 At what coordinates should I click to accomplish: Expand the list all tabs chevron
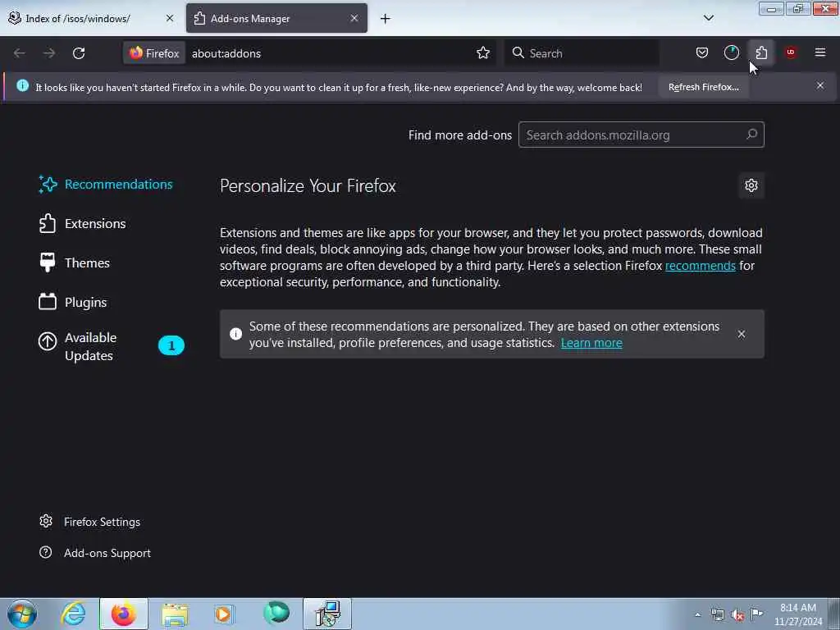[708, 18]
